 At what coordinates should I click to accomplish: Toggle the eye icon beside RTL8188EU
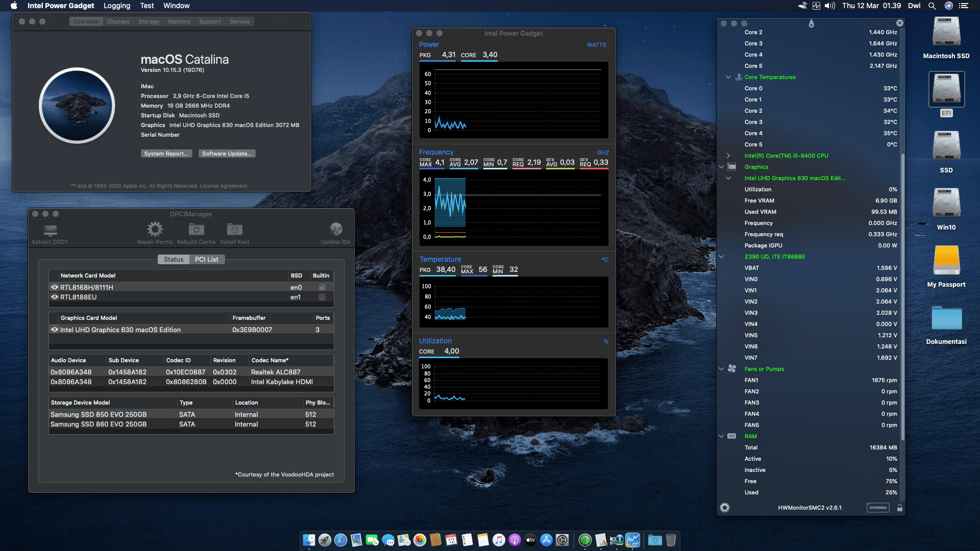pyautogui.click(x=55, y=296)
